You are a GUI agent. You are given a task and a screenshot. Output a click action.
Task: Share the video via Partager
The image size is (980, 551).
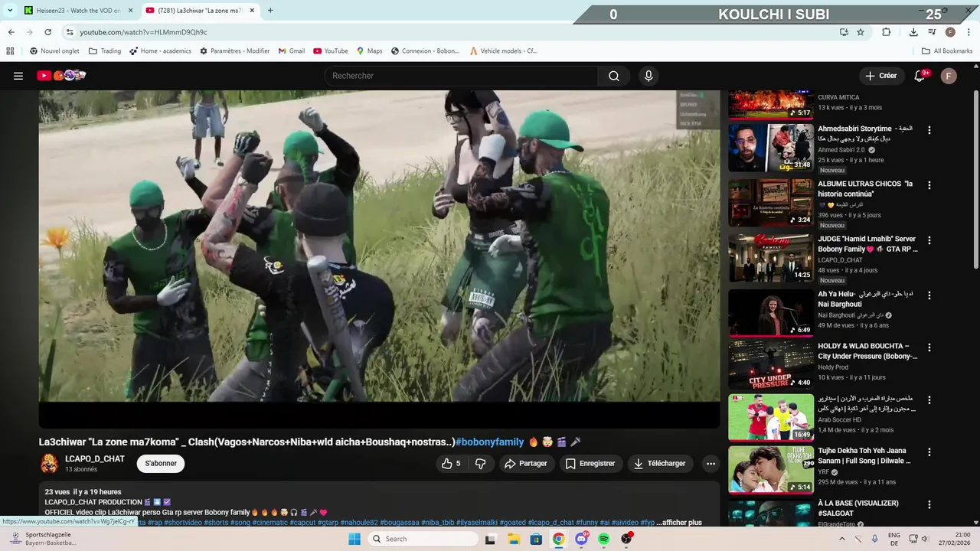point(526,464)
